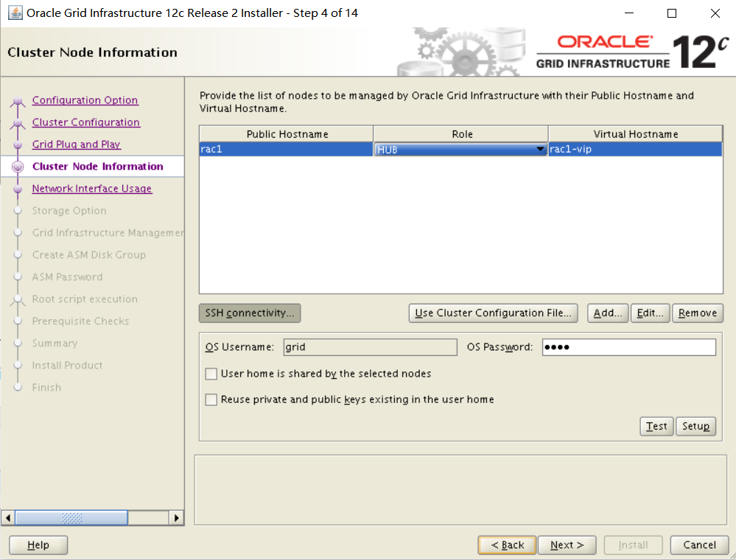The image size is (736, 560).
Task: Click the Finish step label
Action: pyautogui.click(x=46, y=387)
